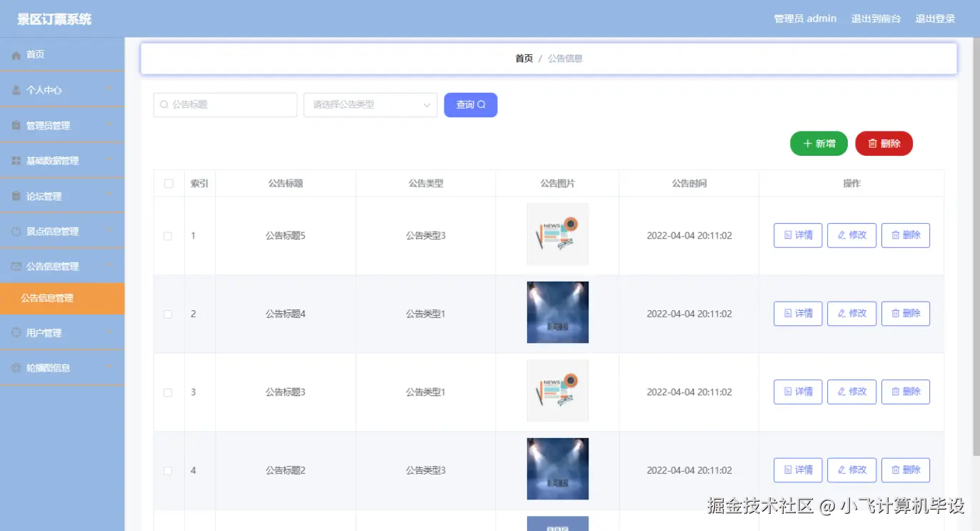Tick the checkbox for row 公告标题2
Viewport: 980px width, 531px height.
coord(168,471)
